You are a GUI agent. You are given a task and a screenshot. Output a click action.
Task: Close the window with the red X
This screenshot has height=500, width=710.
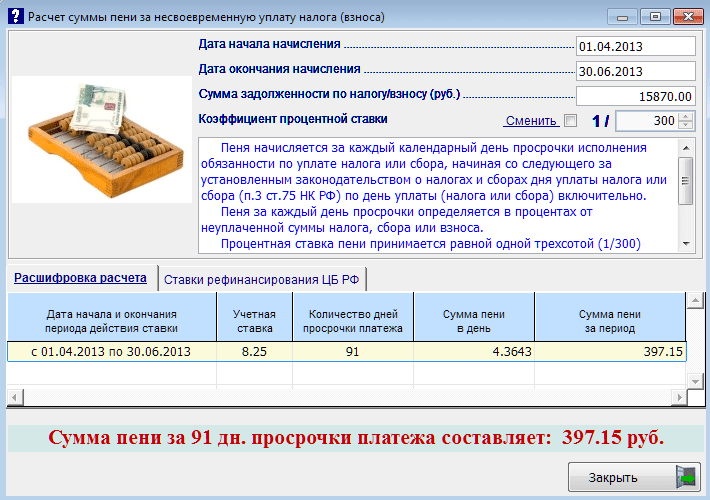point(688,17)
